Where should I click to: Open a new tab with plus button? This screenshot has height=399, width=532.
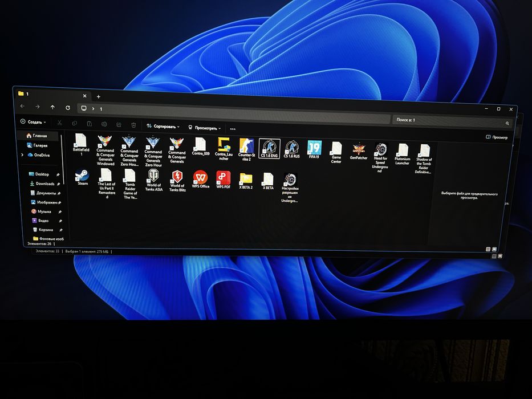click(99, 97)
